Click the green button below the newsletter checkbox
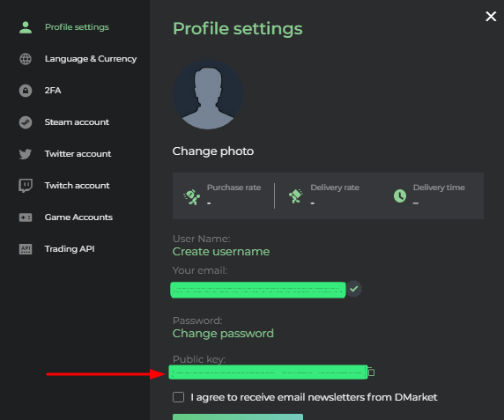The width and height of the screenshot is (504, 420). [238, 416]
